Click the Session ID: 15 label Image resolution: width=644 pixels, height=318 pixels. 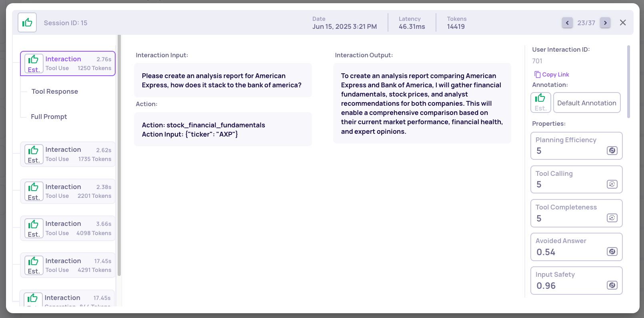tap(66, 23)
